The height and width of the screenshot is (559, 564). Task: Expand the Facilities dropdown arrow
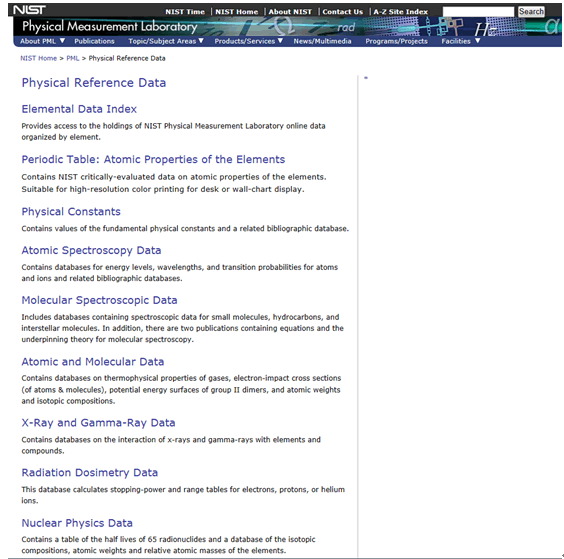(x=477, y=41)
